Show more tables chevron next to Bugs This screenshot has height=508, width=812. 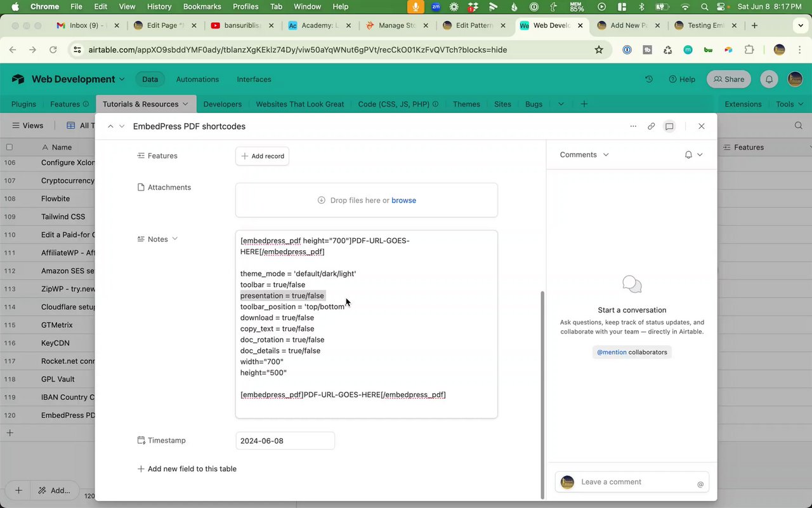561,104
